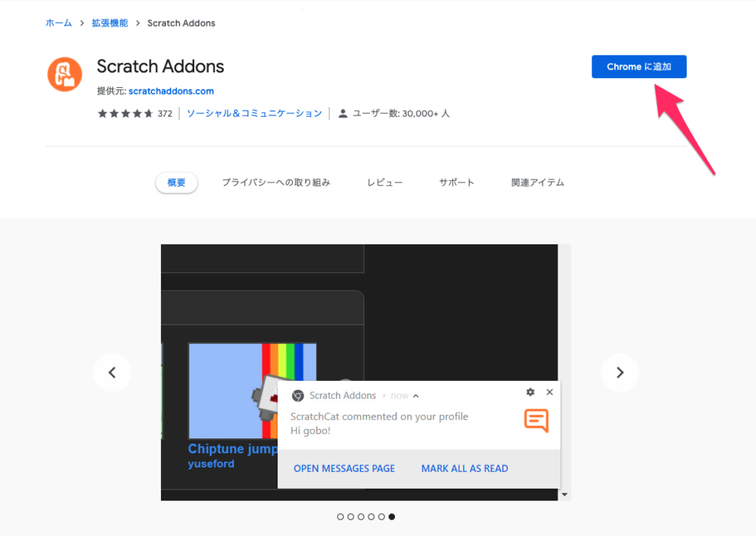Collapse the notification using the 'now' chevron
This screenshot has width=756, height=536.
[414, 396]
